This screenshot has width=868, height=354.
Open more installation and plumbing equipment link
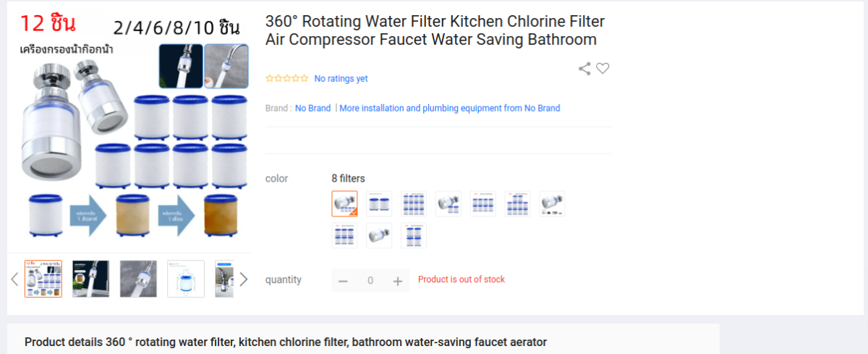click(450, 108)
